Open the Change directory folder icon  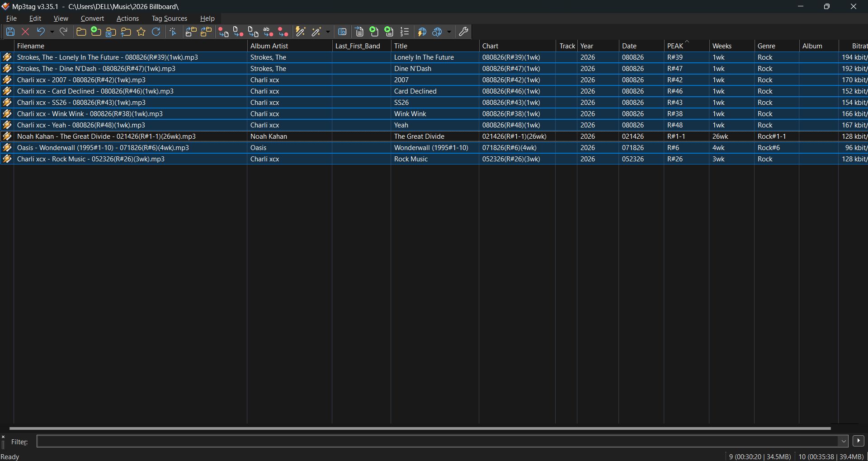pos(81,32)
